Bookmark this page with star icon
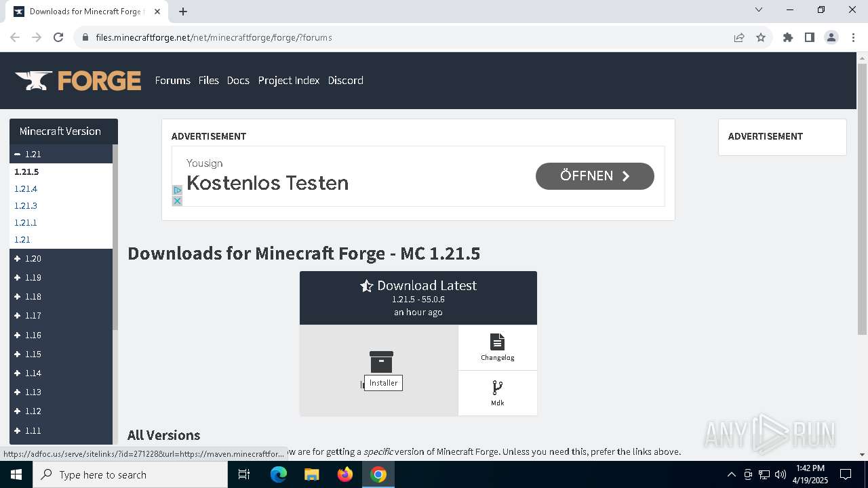This screenshot has height=488, width=868. (x=761, y=37)
